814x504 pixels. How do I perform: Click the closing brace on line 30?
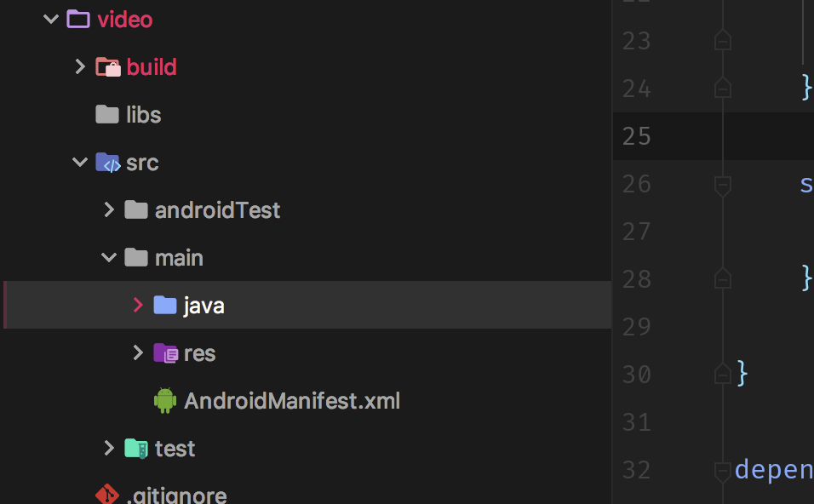742,373
